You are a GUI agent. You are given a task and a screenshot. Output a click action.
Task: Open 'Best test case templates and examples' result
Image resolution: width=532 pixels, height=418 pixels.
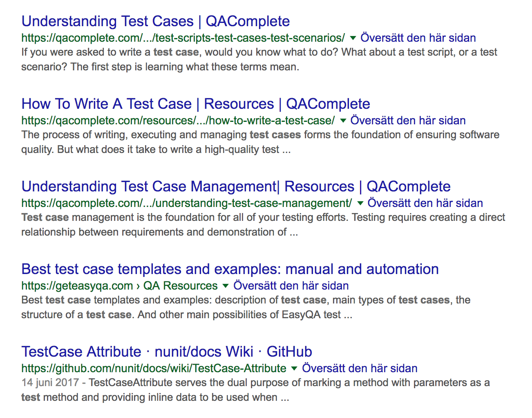(x=230, y=269)
